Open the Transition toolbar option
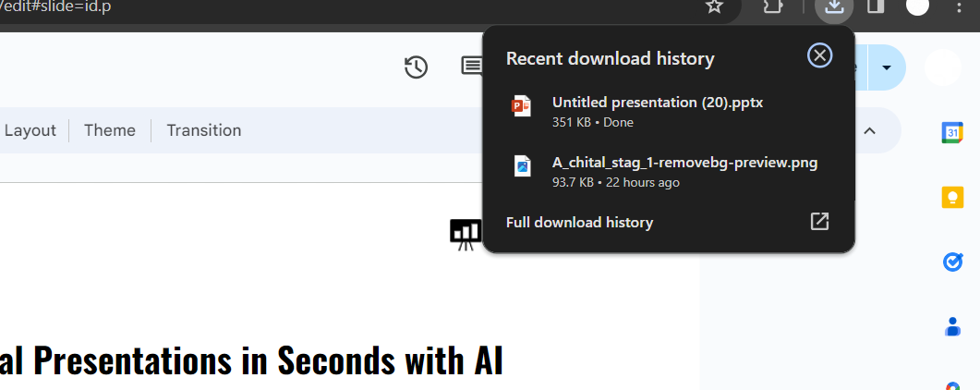 pos(204,130)
